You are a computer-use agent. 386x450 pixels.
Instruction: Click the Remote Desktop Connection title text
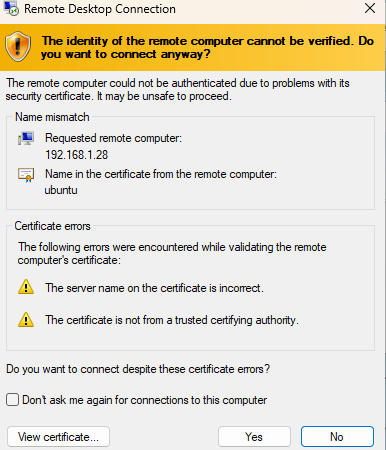click(x=100, y=9)
